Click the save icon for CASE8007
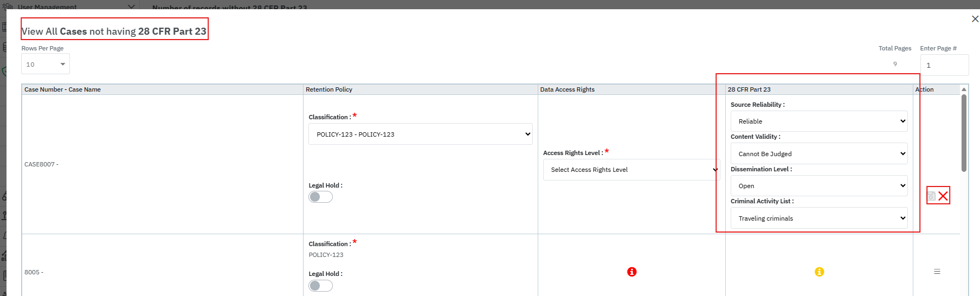The height and width of the screenshot is (296, 980). click(931, 196)
